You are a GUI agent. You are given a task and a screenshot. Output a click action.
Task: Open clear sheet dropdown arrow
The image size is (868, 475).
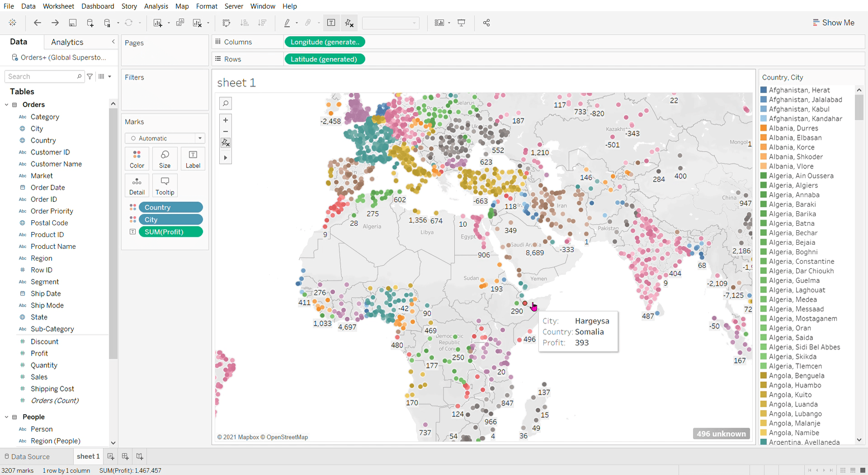tap(208, 23)
